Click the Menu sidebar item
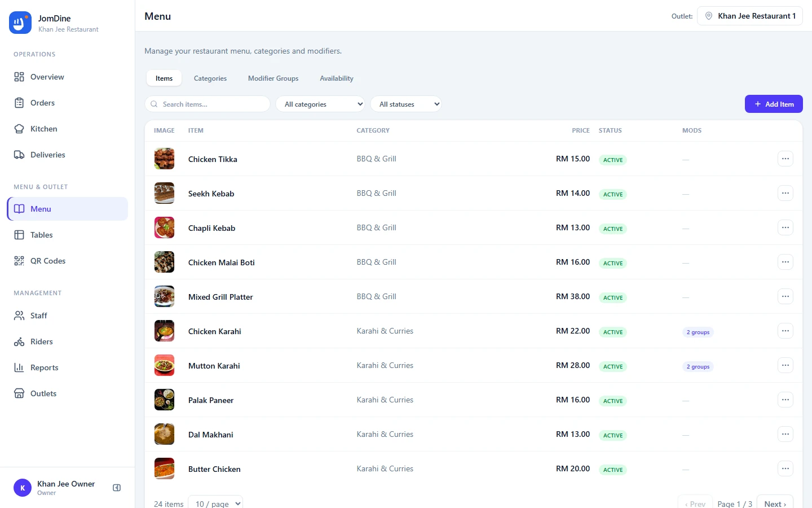 (67, 209)
